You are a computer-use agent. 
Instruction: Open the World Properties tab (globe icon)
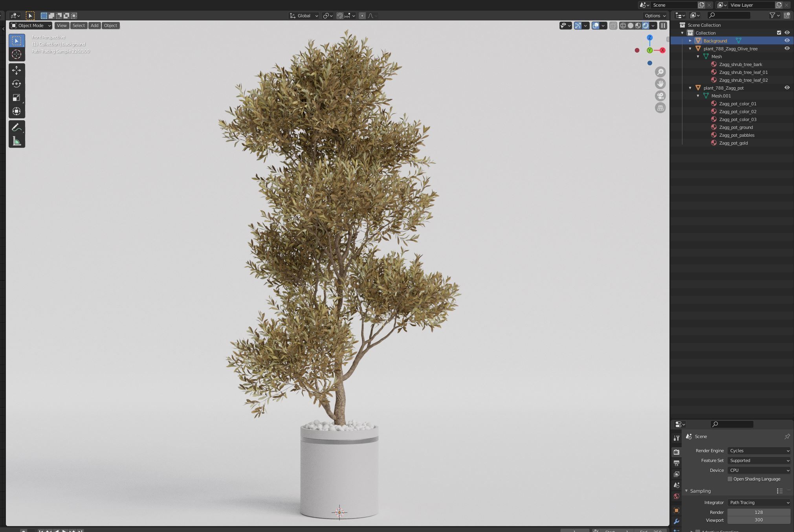point(677,496)
